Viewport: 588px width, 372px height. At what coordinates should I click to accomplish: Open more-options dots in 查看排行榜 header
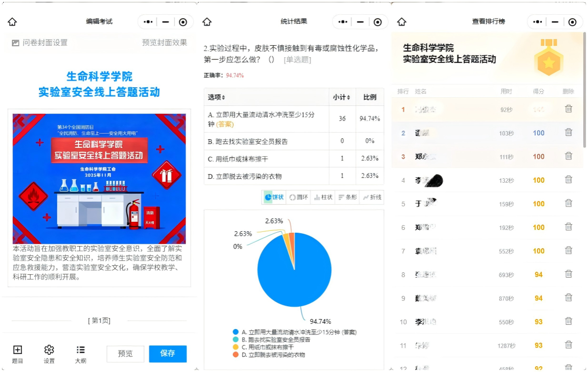coord(537,22)
